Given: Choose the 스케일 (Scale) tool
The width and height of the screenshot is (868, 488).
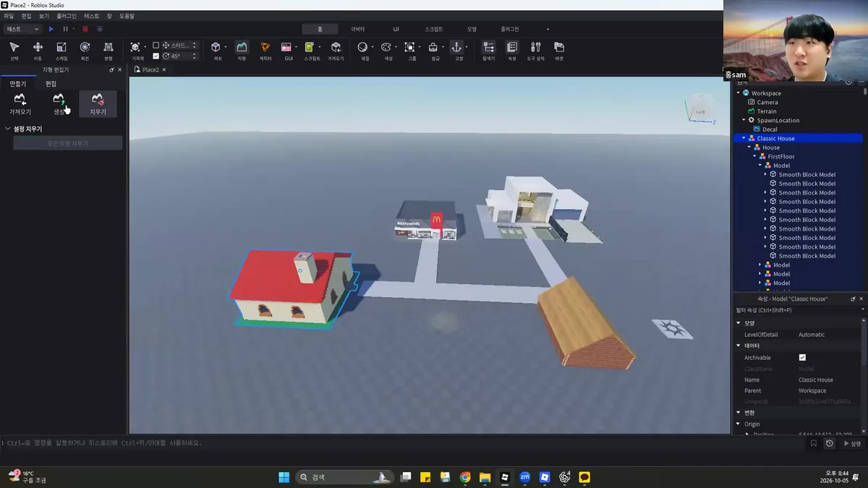Looking at the screenshot, I should click(61, 50).
